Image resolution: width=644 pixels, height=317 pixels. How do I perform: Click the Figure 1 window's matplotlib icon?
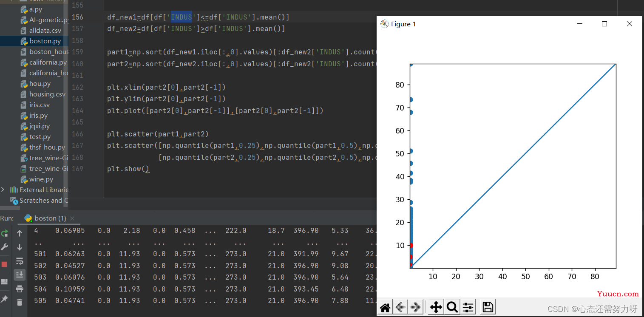[x=385, y=24]
